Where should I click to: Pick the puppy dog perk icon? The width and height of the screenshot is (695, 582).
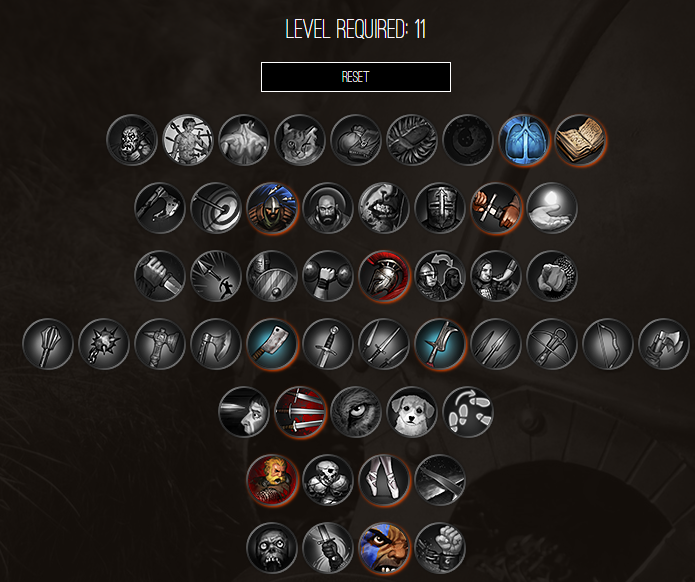[x=412, y=412]
